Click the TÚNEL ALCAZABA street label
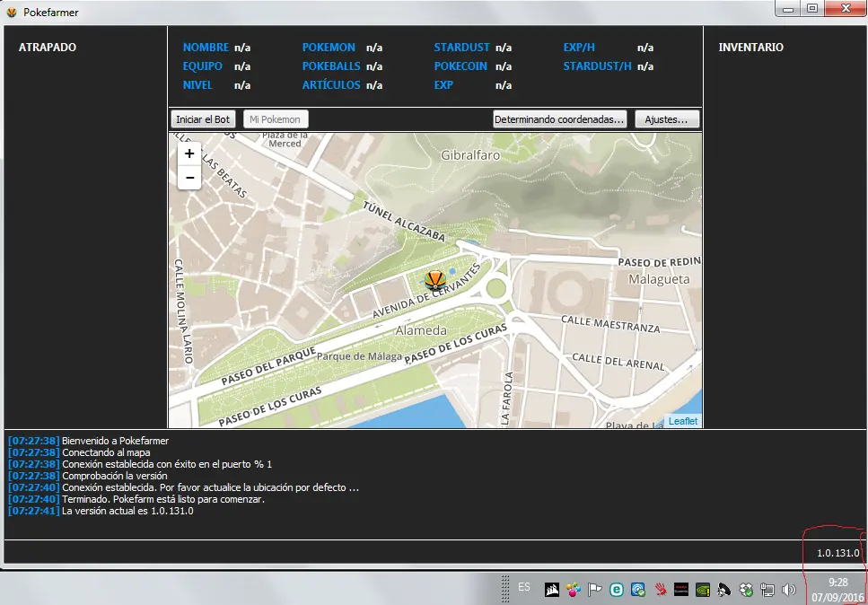Screen dimensions: 868x605 (x=404, y=222)
